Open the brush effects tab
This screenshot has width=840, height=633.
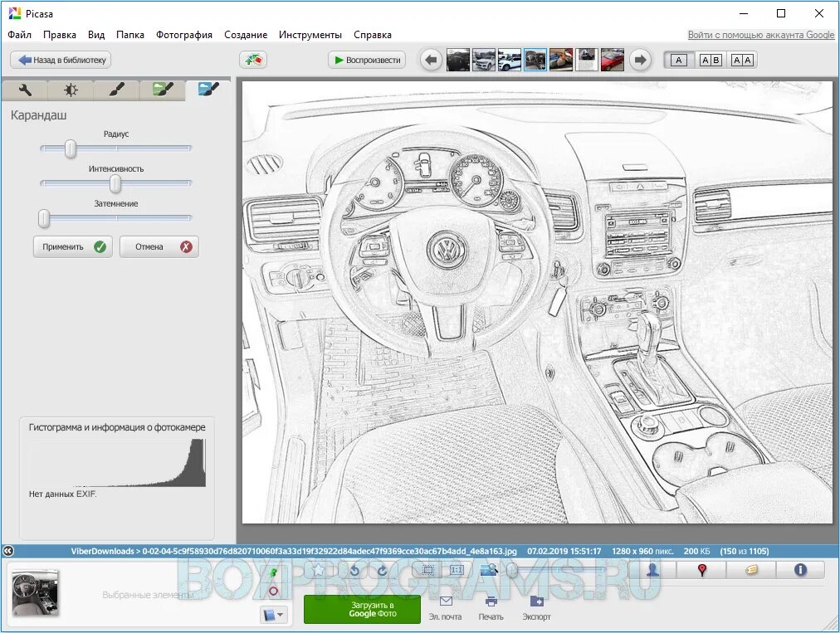point(116,90)
